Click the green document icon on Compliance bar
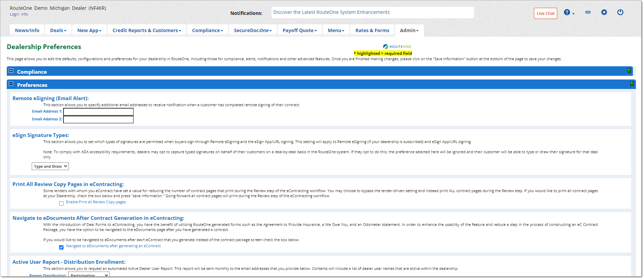The height and width of the screenshot is (279, 644). click(629, 71)
